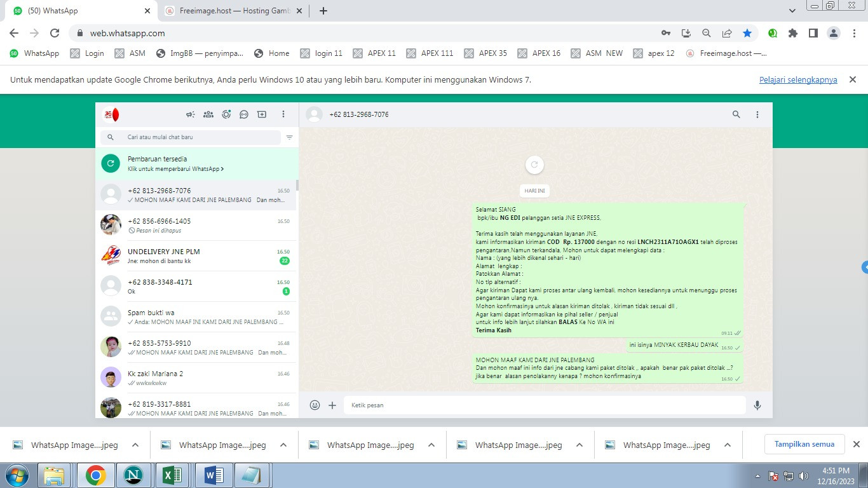Open the APEX 35 bookmark

(x=486, y=53)
